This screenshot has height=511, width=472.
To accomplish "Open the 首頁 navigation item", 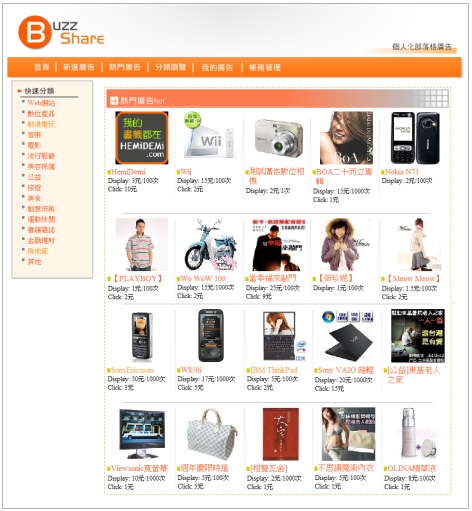I will tap(42, 67).
